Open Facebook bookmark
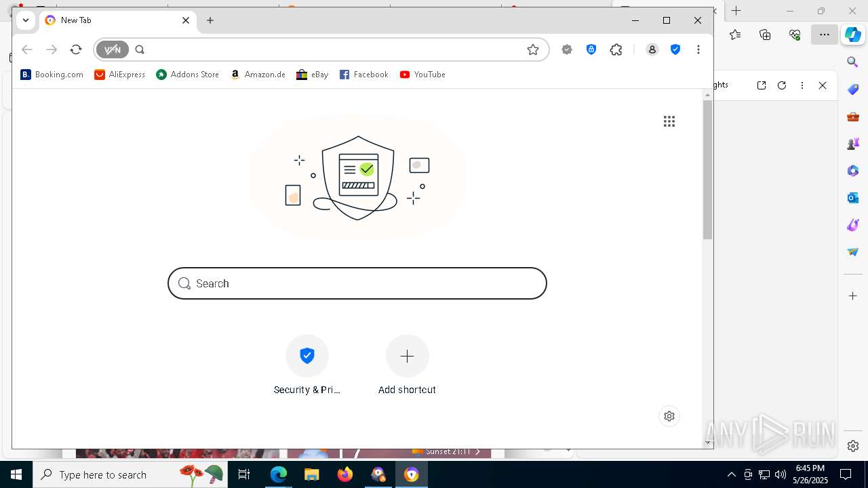This screenshot has width=868, height=488. click(363, 75)
